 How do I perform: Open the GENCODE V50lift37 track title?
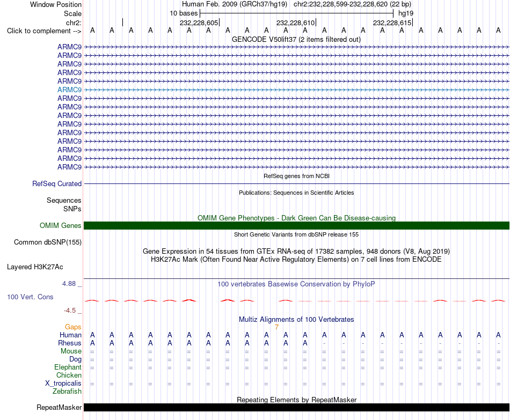(296, 39)
